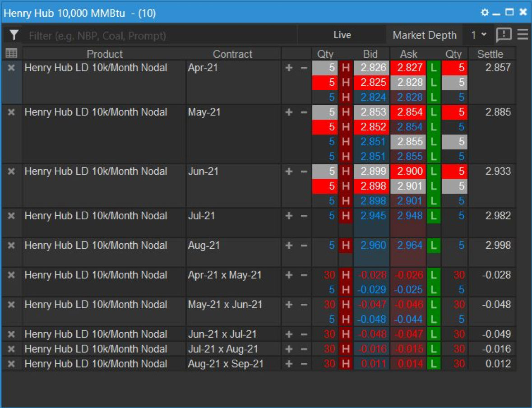Image resolution: width=532 pixels, height=408 pixels.
Task: Open the window settings gear icon
Action: 485,13
